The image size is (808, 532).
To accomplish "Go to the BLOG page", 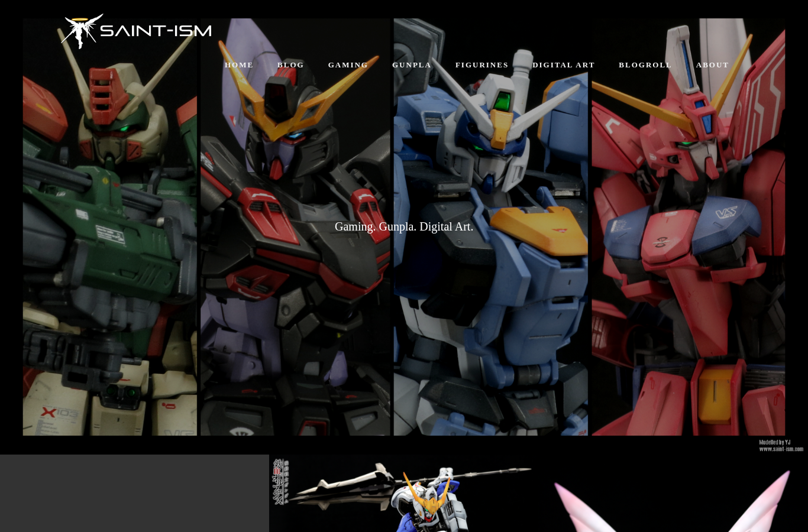I will tap(290, 65).
